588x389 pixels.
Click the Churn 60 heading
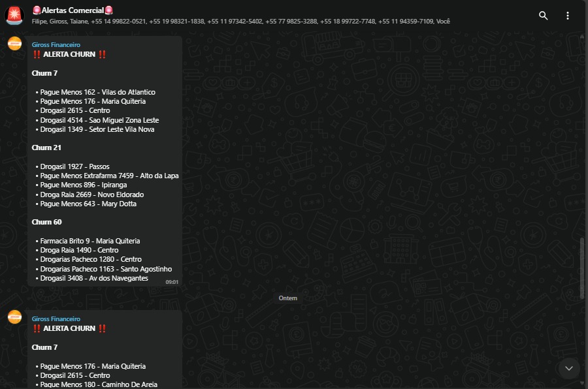click(x=47, y=222)
